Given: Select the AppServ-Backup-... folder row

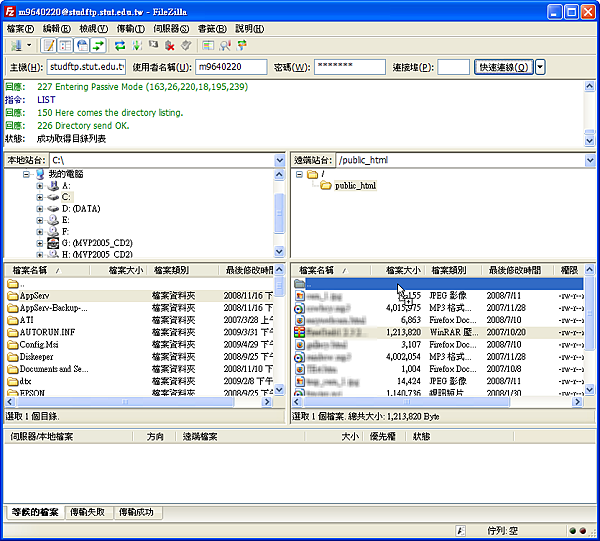Looking at the screenshot, I should (x=140, y=308).
